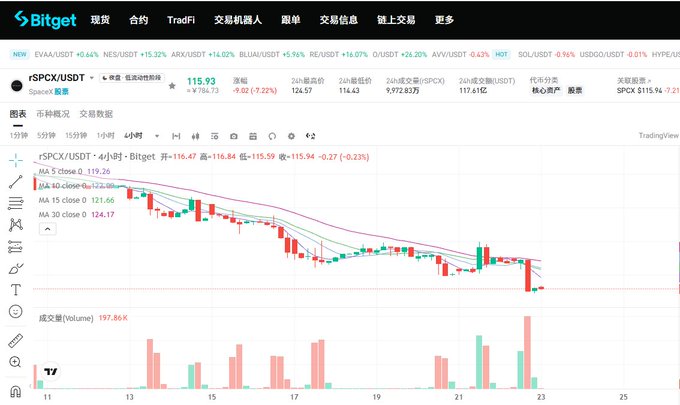This screenshot has height=405, width=680.
Task: Activate the zoom in tool
Action: [x=15, y=362]
